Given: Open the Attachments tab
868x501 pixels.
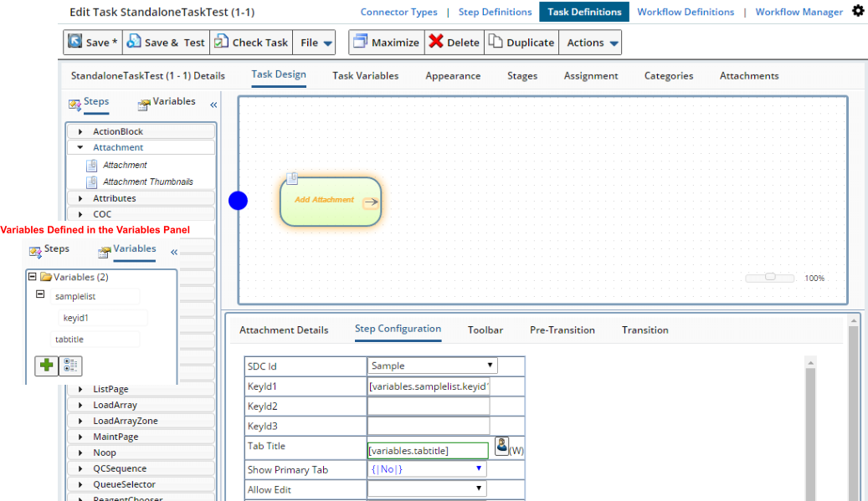Looking at the screenshot, I should point(749,76).
